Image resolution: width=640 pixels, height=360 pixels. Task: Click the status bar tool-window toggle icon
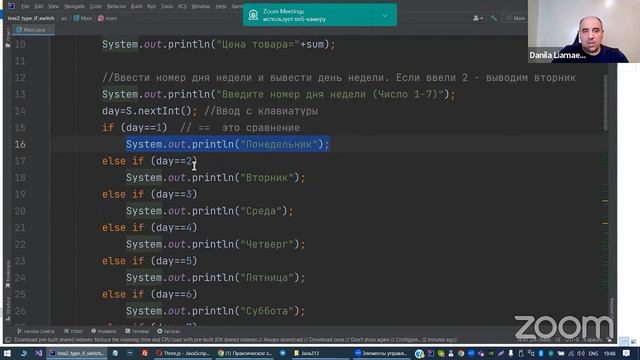coord(8,340)
